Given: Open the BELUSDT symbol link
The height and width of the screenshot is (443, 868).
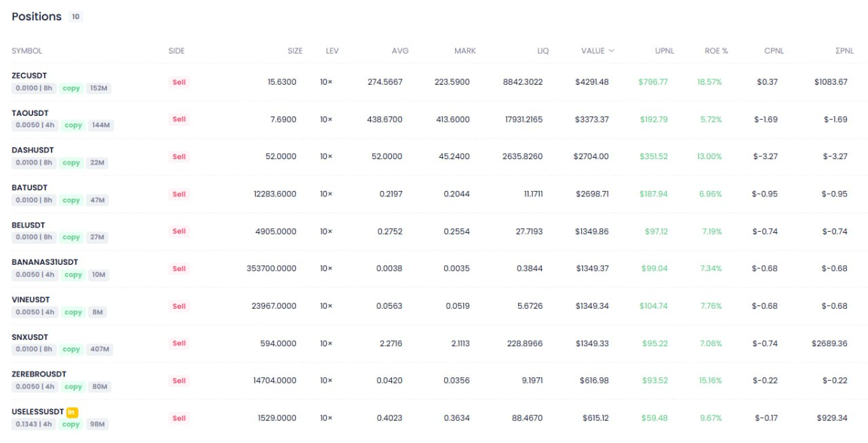Looking at the screenshot, I should coord(28,225).
